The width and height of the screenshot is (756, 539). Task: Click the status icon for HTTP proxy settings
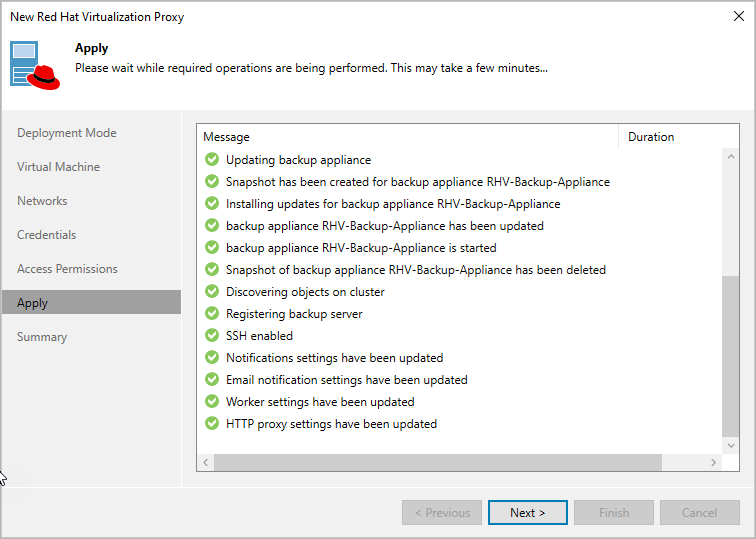(x=212, y=423)
